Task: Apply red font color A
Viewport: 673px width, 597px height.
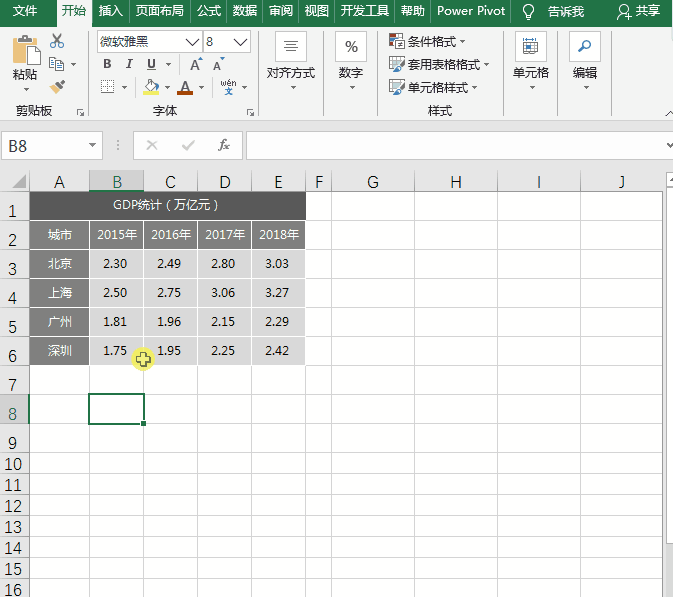Action: (x=185, y=87)
